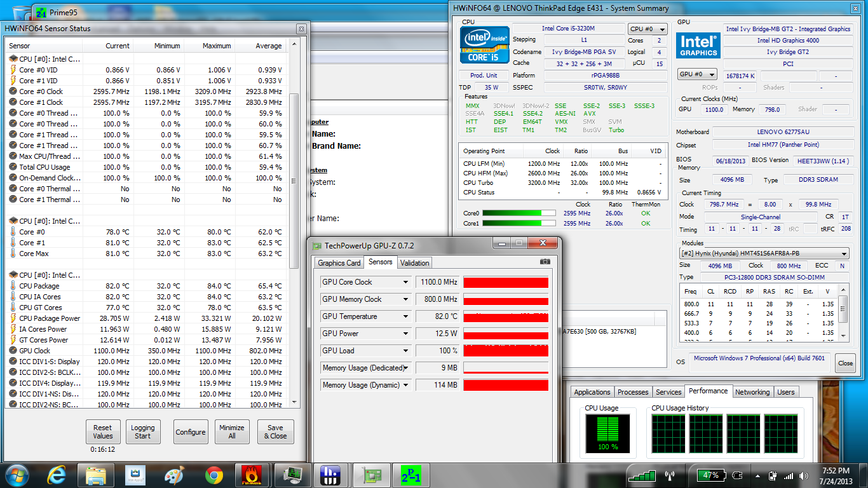The width and height of the screenshot is (868, 488).
Task: Open Windows Explorer from the taskbar
Action: click(97, 475)
